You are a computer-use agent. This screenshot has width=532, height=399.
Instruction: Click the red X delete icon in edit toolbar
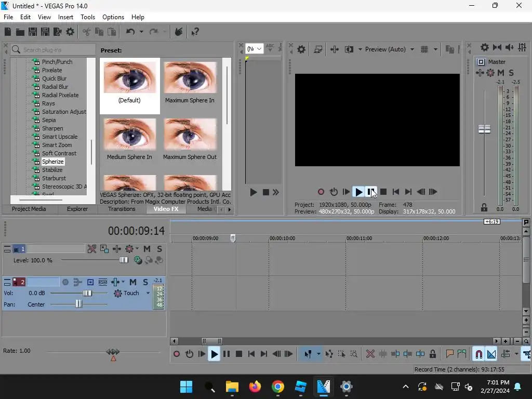tap(370, 354)
